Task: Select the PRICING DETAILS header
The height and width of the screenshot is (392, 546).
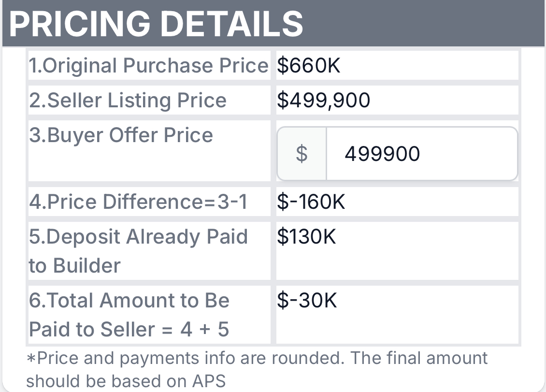Action: [156, 24]
